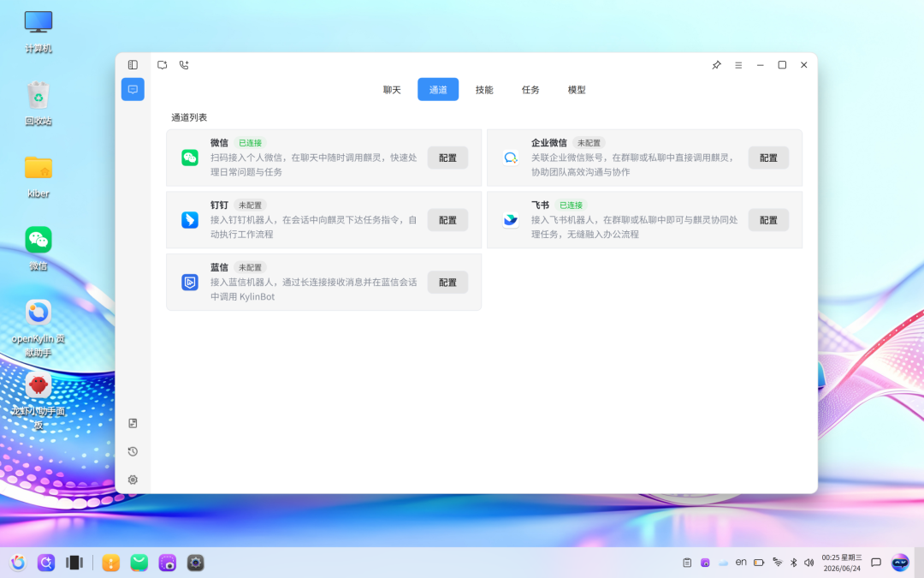Viewport: 924px width, 578px height.
Task: Open the multitask view taskbar icon
Action: 74,563
